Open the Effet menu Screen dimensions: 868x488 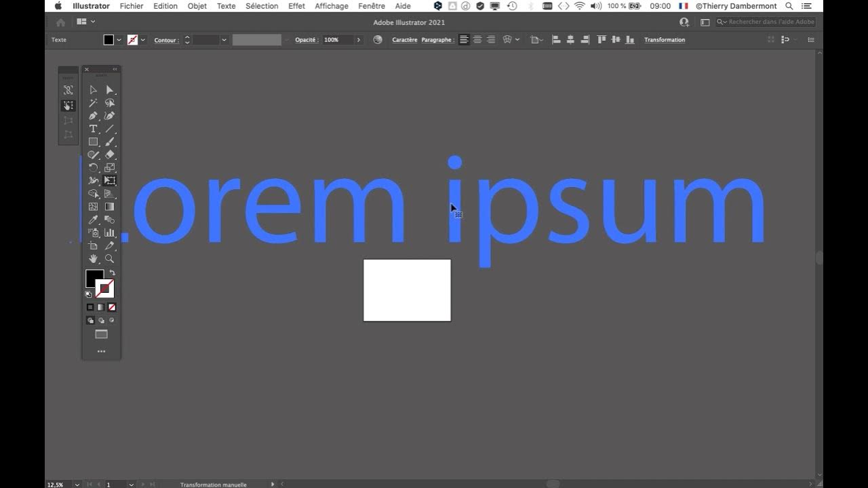(x=296, y=6)
